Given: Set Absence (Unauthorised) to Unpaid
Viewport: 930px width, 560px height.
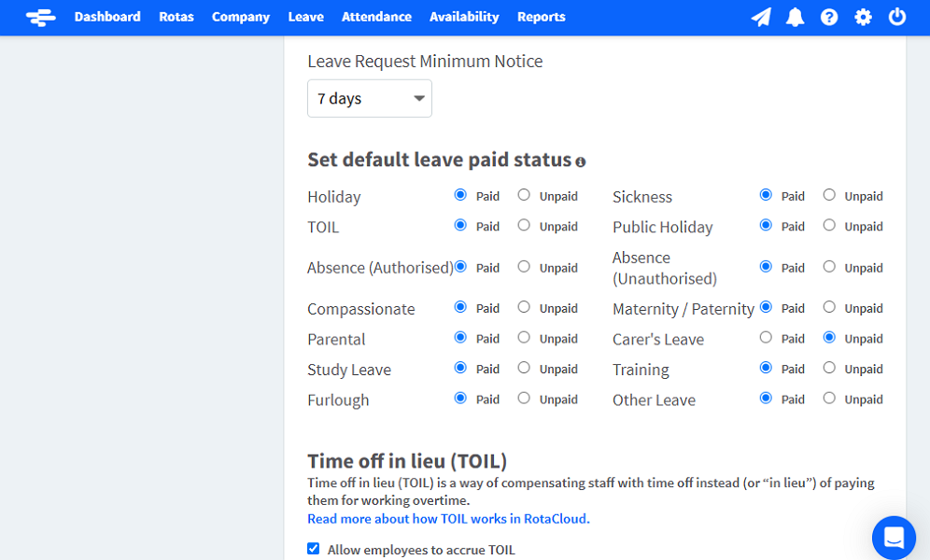Looking at the screenshot, I should (x=829, y=267).
